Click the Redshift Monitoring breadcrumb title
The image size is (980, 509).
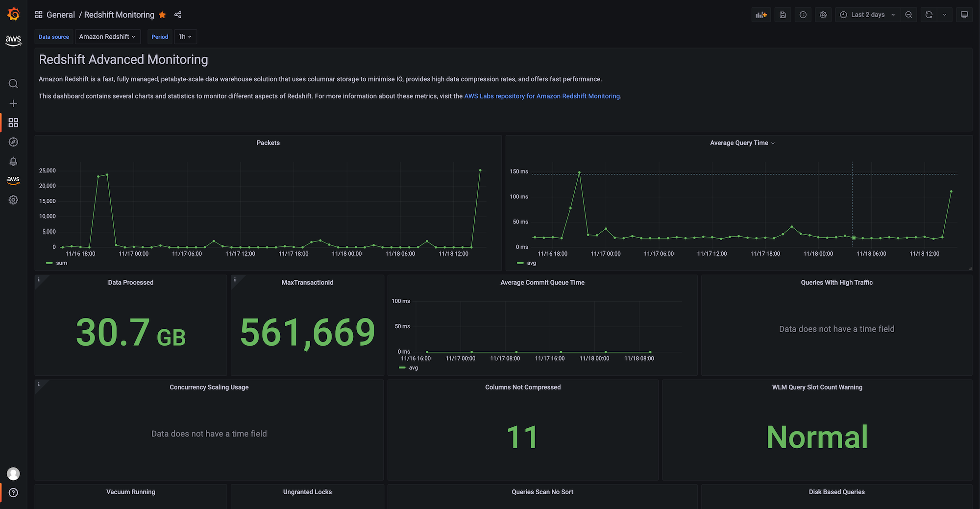[x=119, y=15]
